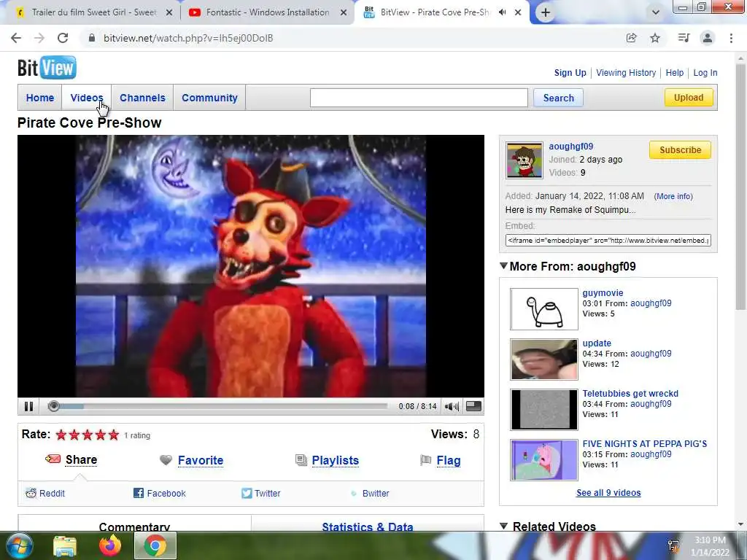Click the Twitter share icon
Screen dimensions: 747x560
tap(247, 494)
